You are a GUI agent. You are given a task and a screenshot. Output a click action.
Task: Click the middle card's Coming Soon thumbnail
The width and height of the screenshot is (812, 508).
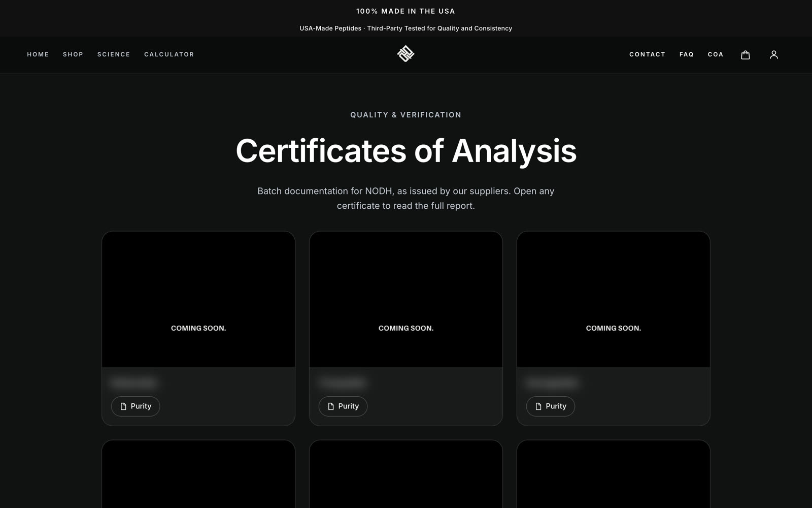pos(406,299)
